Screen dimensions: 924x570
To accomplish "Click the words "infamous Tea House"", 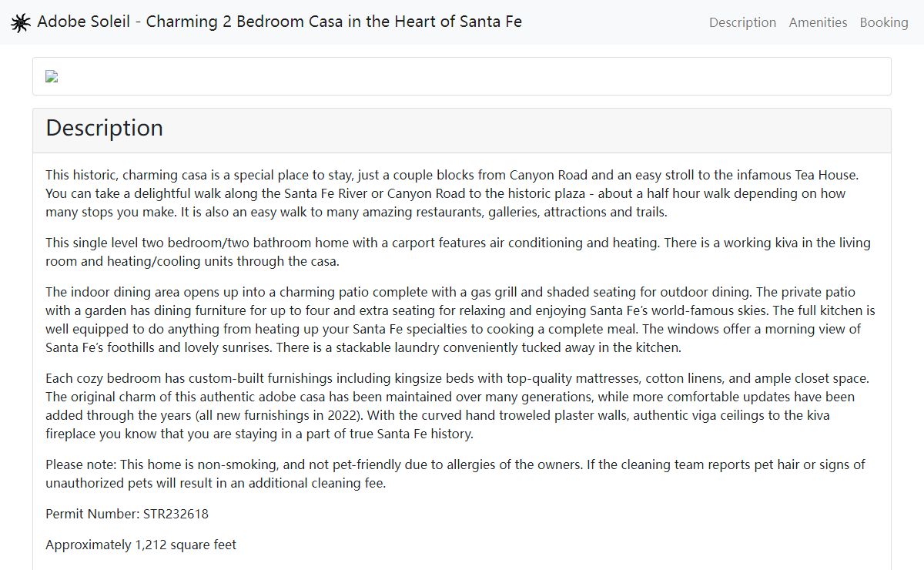I will [812, 175].
